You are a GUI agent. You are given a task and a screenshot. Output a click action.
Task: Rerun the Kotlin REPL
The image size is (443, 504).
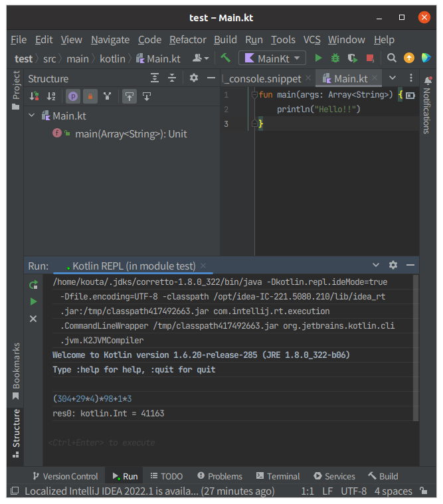(x=33, y=284)
